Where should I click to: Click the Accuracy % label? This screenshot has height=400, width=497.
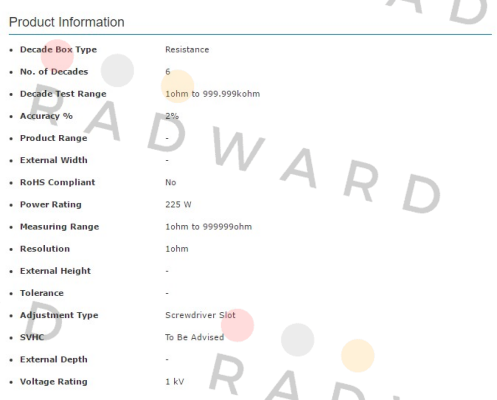(x=46, y=116)
